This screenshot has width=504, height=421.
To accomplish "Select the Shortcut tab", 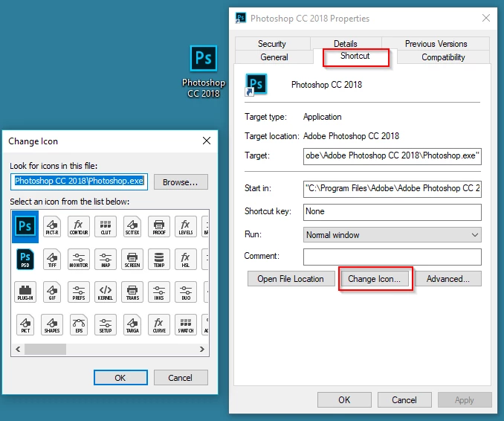I will (355, 57).
